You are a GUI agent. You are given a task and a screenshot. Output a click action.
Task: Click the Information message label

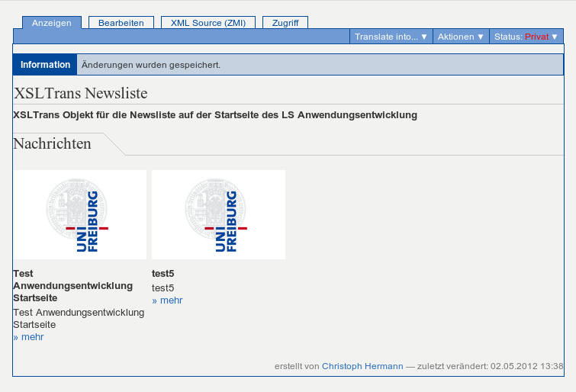[x=45, y=65]
